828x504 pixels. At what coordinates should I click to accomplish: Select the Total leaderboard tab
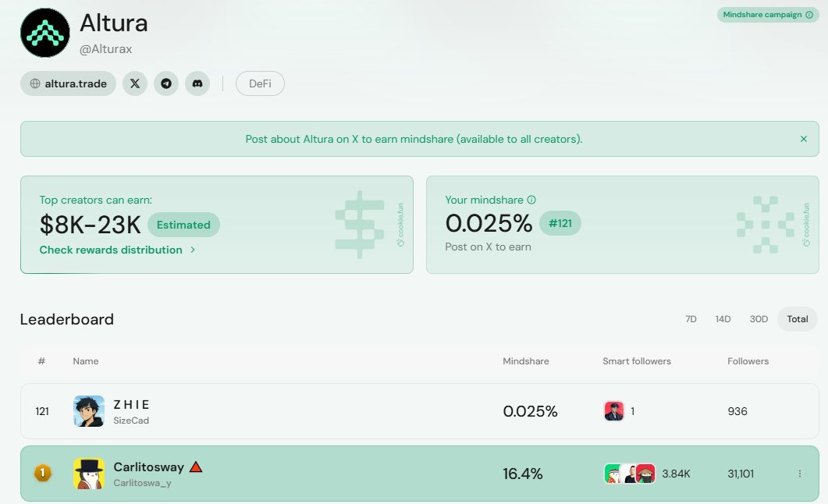798,319
